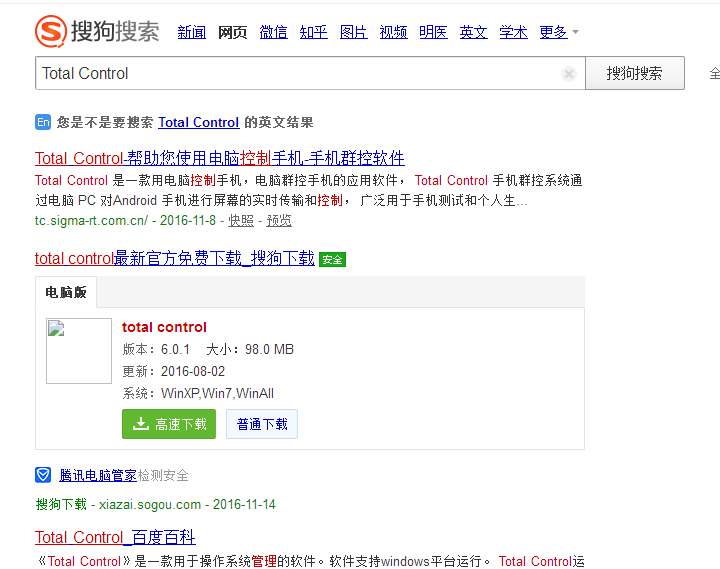Click the red total control software title

pyautogui.click(x=164, y=327)
